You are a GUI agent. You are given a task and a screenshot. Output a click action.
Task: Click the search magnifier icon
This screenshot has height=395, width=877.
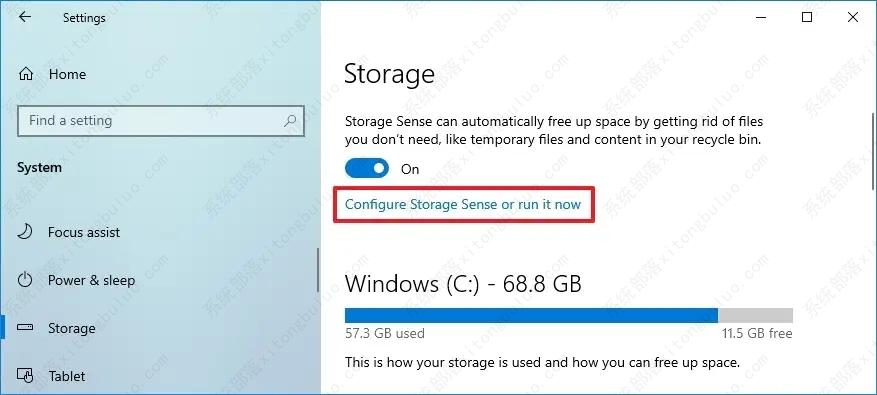pyautogui.click(x=290, y=121)
